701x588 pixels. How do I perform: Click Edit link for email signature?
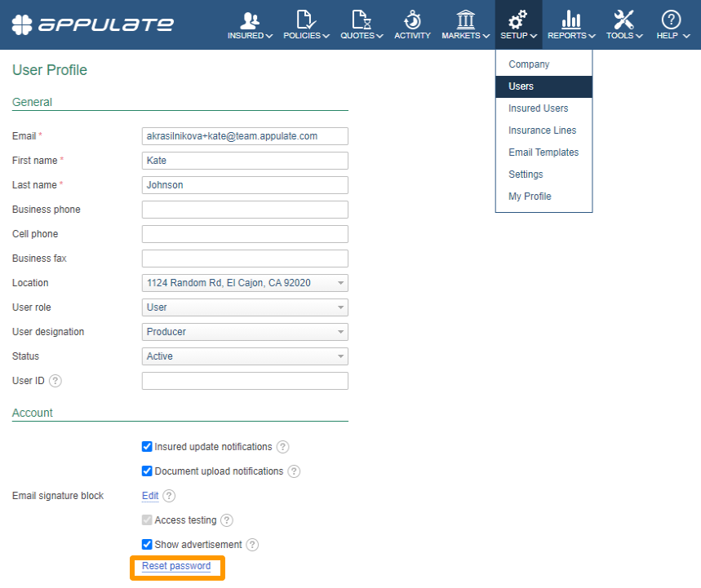[x=150, y=496]
